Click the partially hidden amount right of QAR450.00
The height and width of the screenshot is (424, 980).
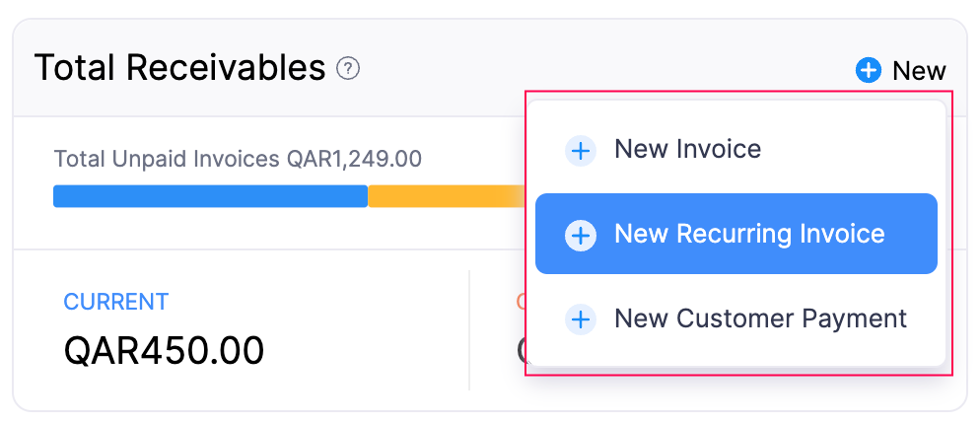click(x=521, y=350)
